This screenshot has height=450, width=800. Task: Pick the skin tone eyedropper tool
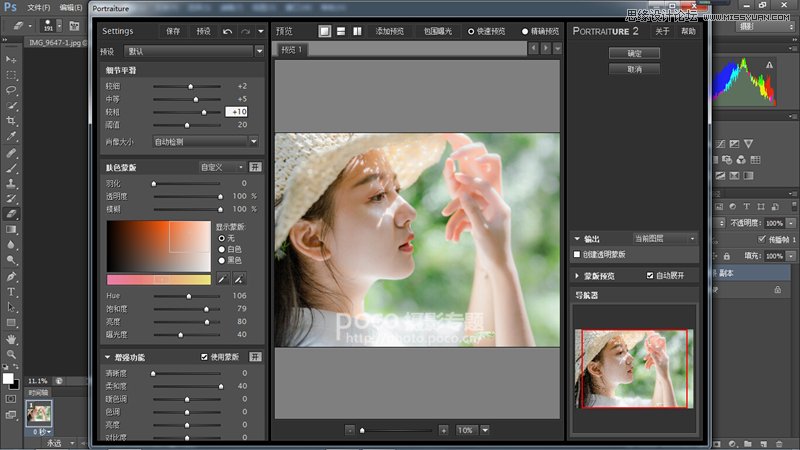[223, 279]
